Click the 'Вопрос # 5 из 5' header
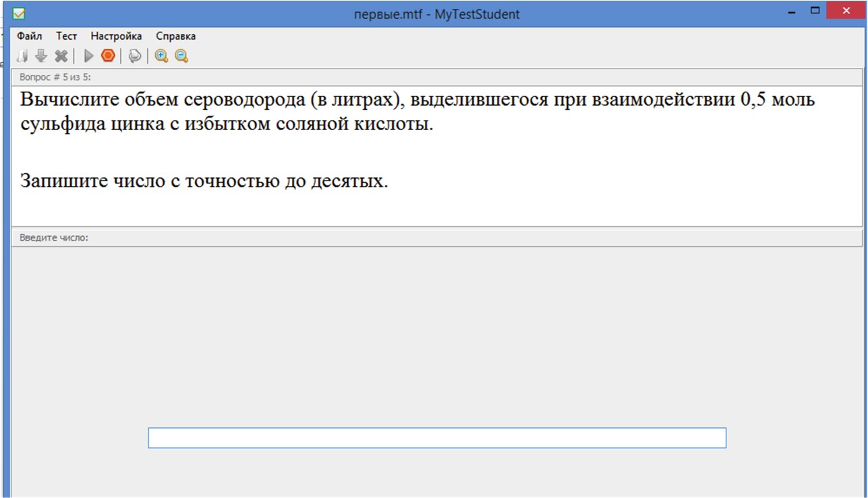Viewport: 868px width, 498px height. click(55, 77)
